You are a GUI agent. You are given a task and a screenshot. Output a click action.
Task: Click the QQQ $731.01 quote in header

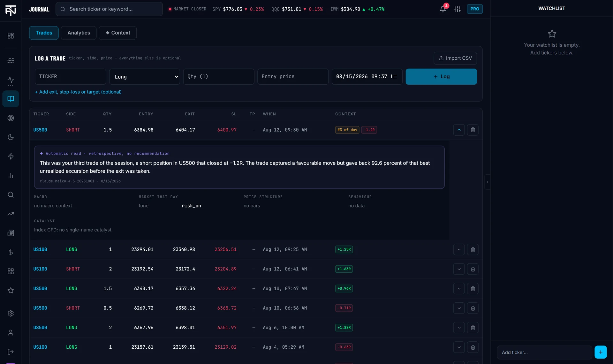297,9
